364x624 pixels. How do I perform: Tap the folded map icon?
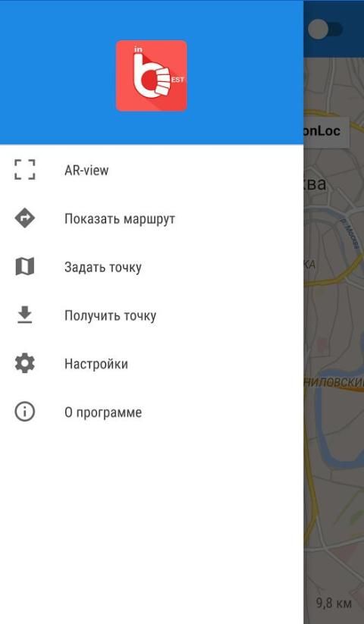(25, 267)
